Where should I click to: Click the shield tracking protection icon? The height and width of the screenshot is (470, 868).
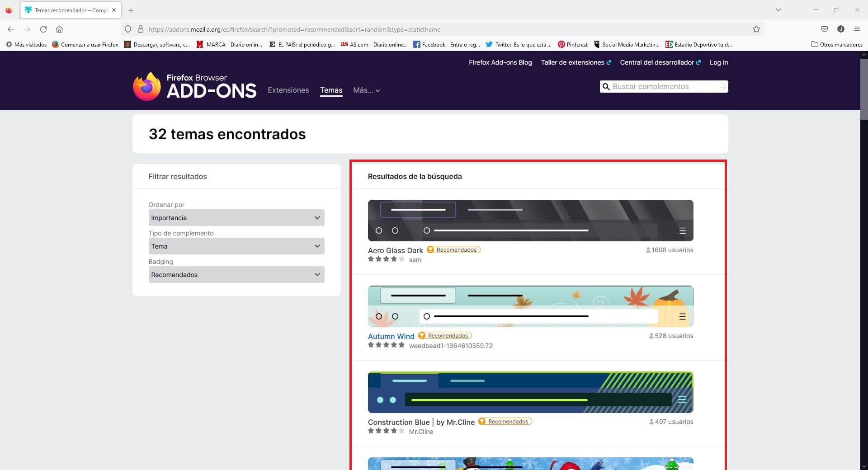(x=128, y=29)
